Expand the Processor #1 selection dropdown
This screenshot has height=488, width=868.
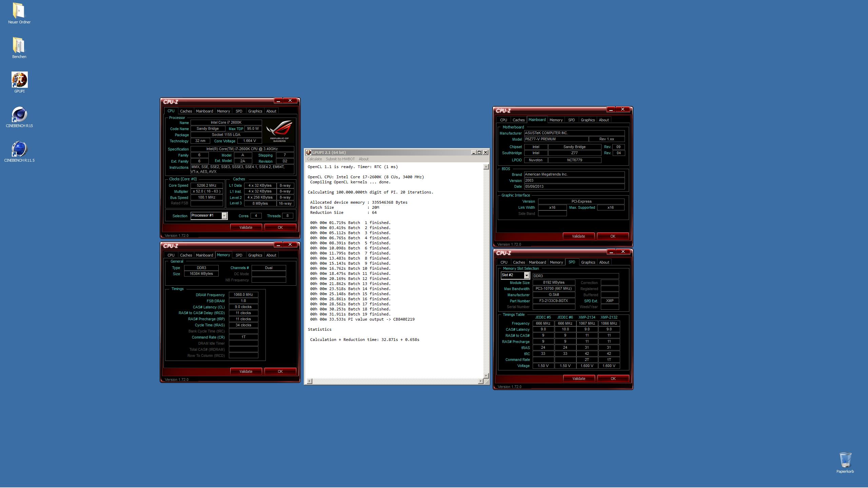[x=224, y=216]
